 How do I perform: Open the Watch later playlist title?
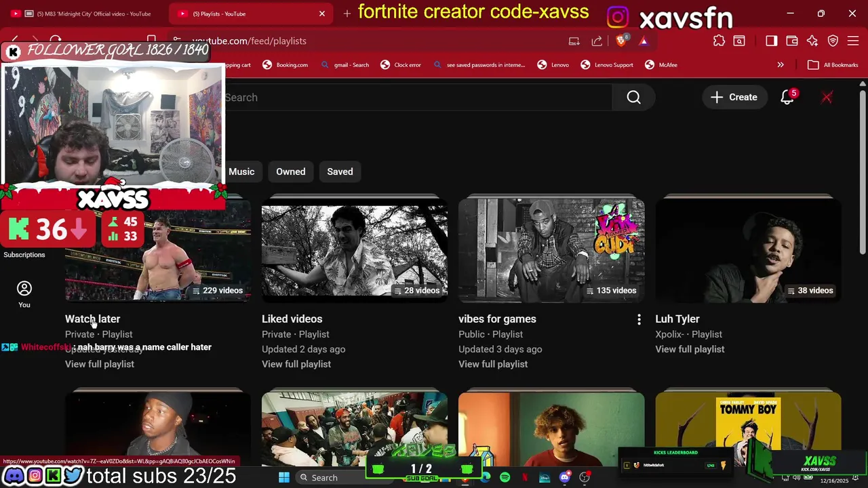click(x=92, y=319)
